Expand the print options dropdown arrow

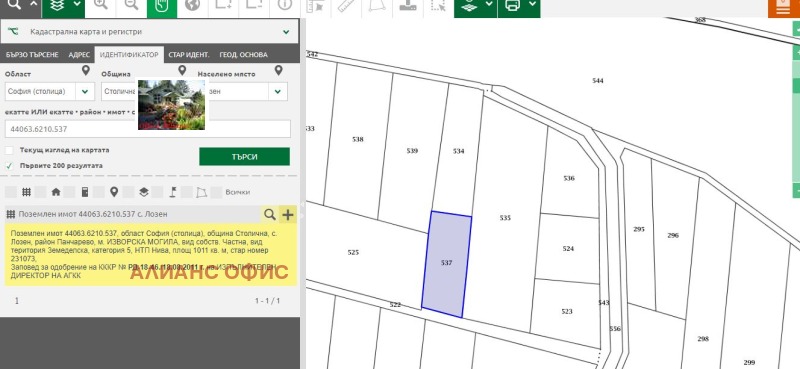tap(532, 5)
